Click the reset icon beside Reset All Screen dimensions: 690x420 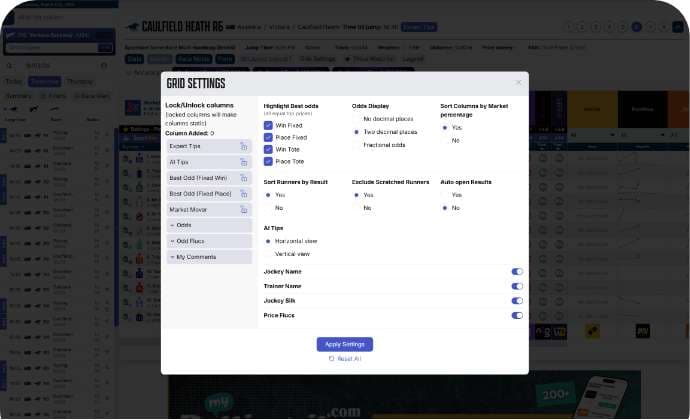point(331,359)
